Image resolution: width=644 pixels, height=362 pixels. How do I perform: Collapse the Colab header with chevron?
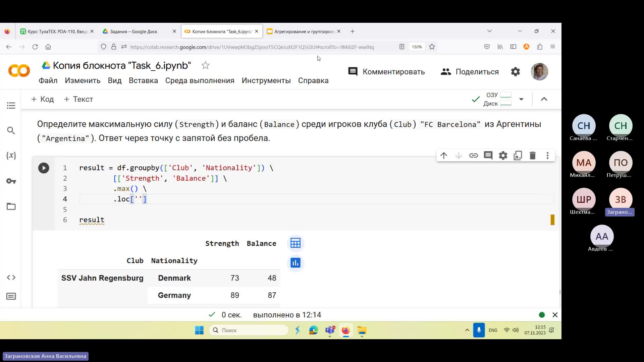(x=544, y=99)
